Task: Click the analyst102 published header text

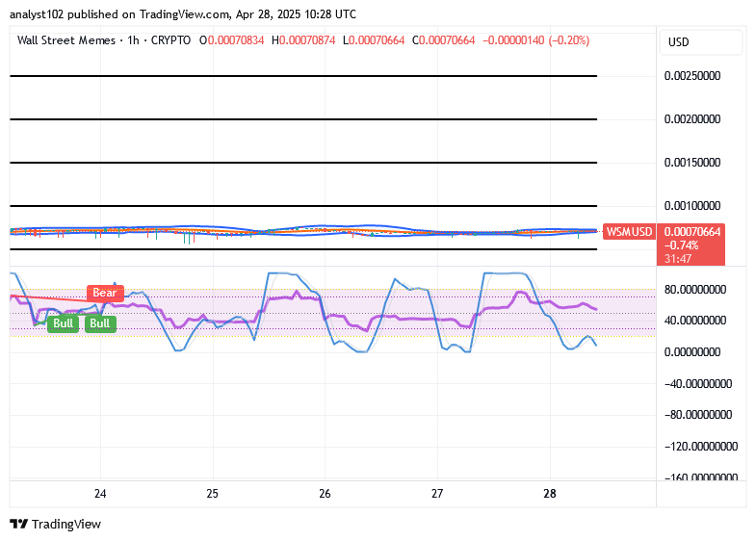Action: tap(183, 14)
